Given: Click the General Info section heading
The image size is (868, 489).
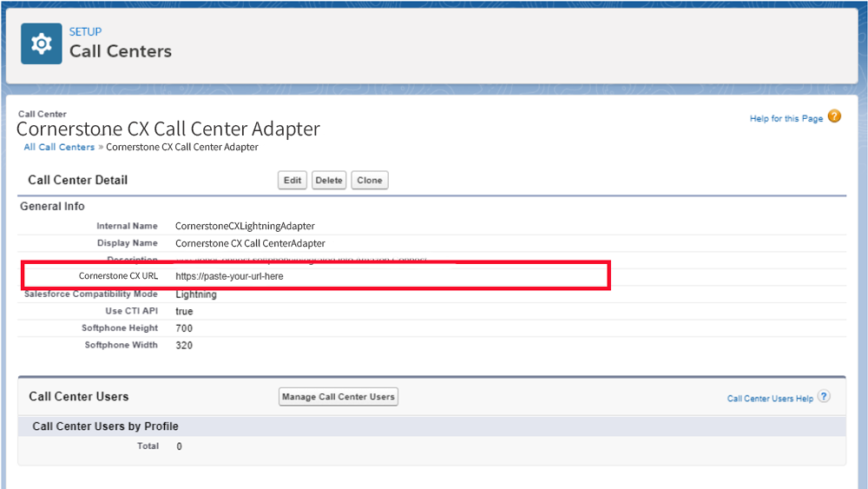Looking at the screenshot, I should tap(52, 206).
